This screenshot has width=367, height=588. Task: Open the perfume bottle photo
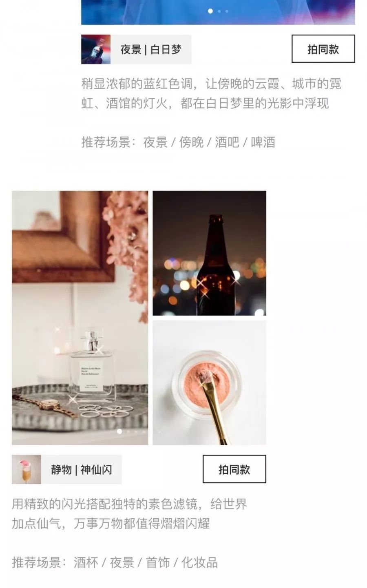(80, 318)
